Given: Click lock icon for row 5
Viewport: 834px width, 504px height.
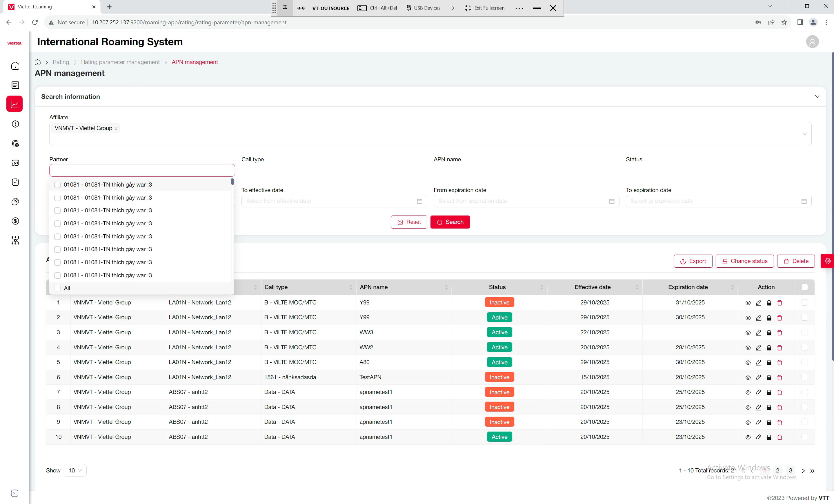Looking at the screenshot, I should click(769, 363).
